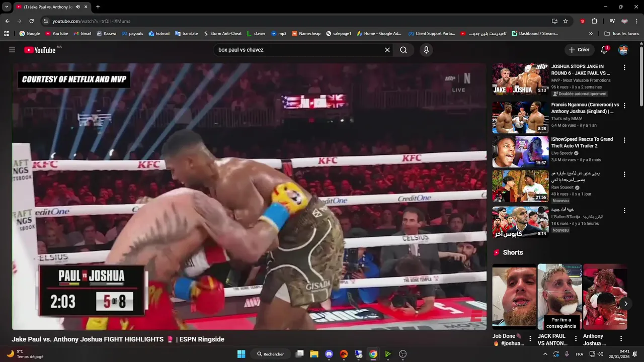Viewport: 644px width, 362px height.
Task: Show hidden system tray icons
Action: tap(545, 354)
